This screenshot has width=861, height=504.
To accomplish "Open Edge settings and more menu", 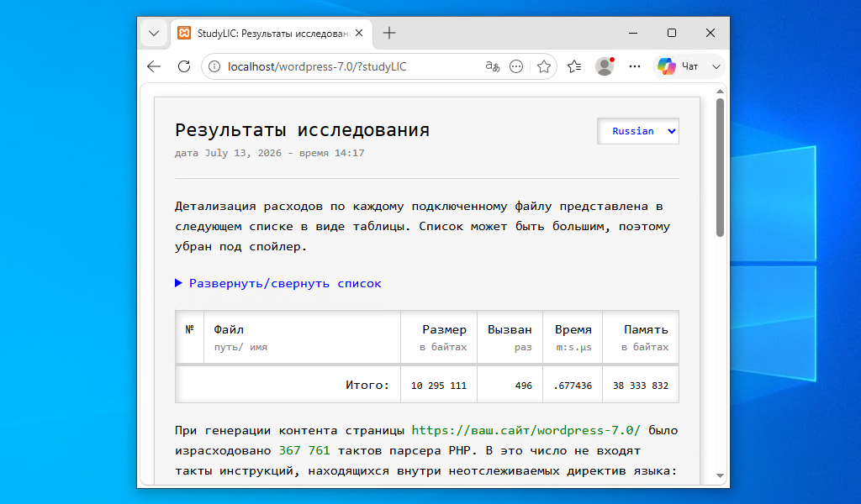I will (x=635, y=67).
